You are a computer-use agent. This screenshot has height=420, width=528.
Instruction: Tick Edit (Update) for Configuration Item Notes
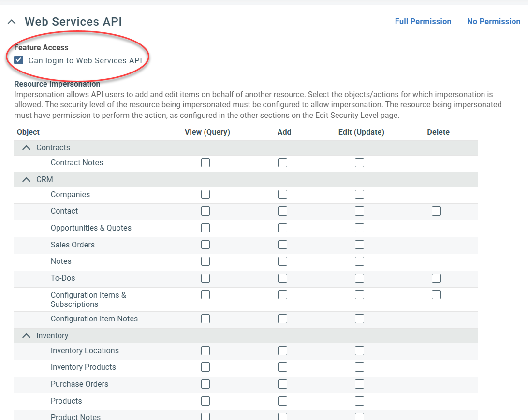(359, 319)
